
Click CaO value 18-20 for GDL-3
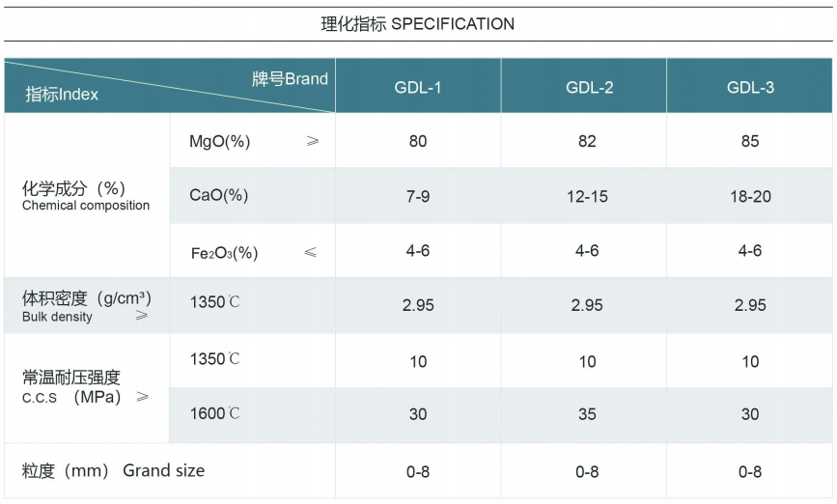tap(750, 196)
